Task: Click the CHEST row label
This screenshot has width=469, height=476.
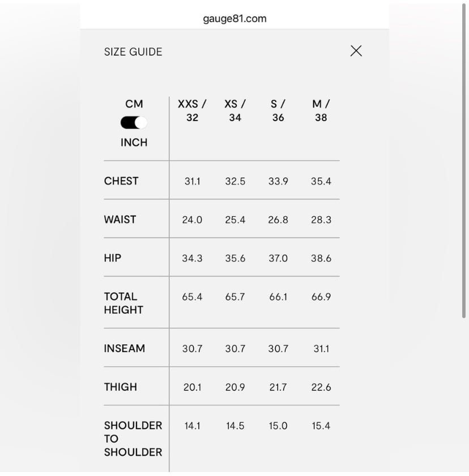Action: click(x=121, y=181)
